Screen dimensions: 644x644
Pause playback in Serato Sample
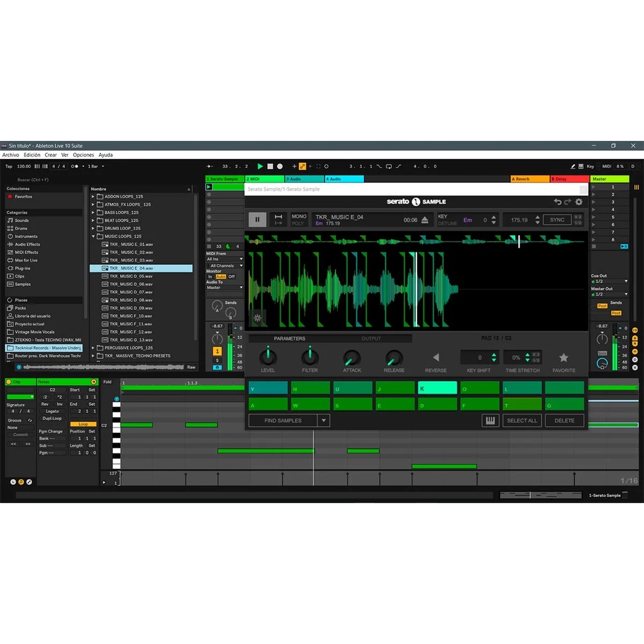[257, 219]
